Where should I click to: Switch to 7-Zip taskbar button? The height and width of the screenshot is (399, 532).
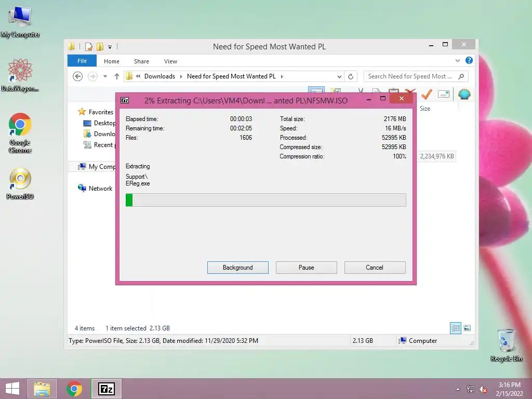click(x=106, y=389)
